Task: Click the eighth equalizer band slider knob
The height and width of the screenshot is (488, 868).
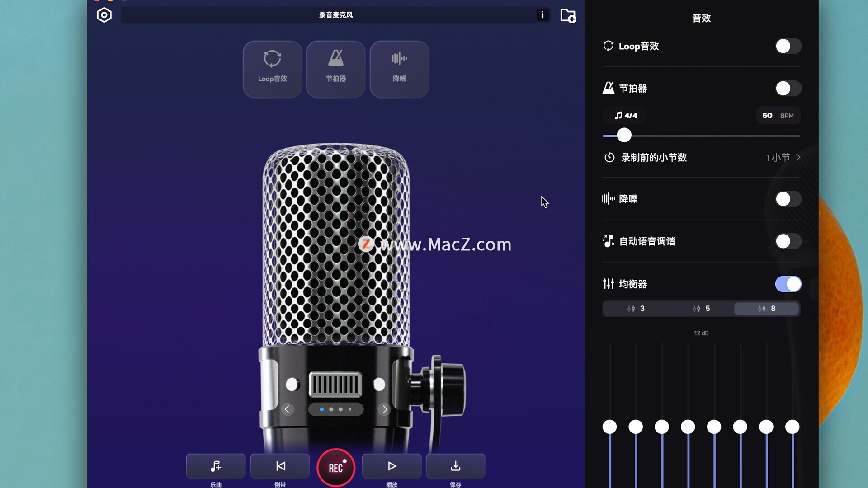Action: (793, 427)
